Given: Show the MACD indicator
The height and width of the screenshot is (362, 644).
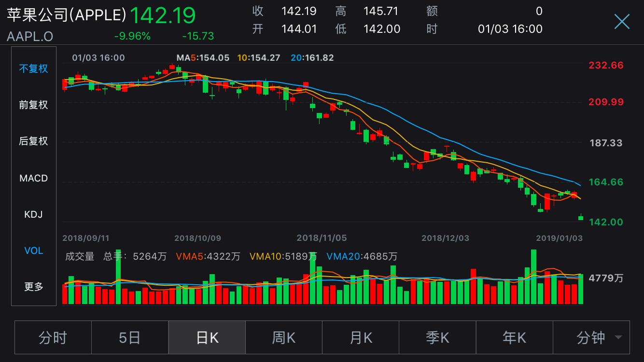Looking at the screenshot, I should [x=33, y=178].
